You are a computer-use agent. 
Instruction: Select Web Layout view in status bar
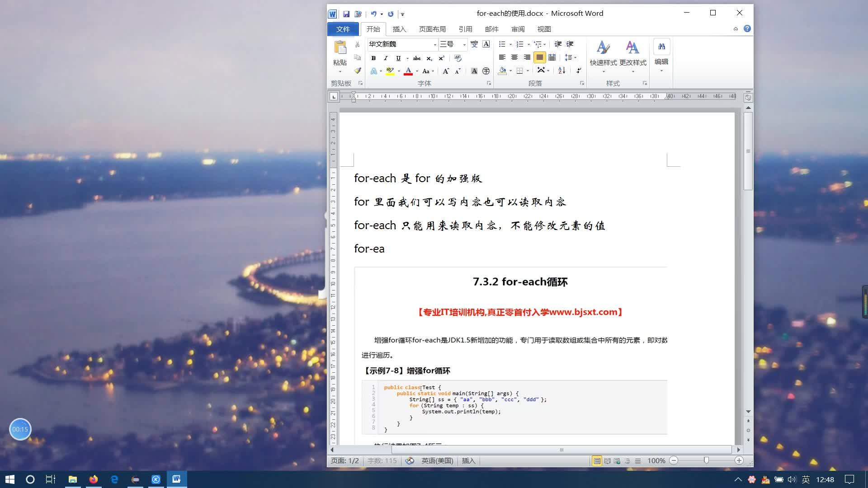(x=617, y=460)
